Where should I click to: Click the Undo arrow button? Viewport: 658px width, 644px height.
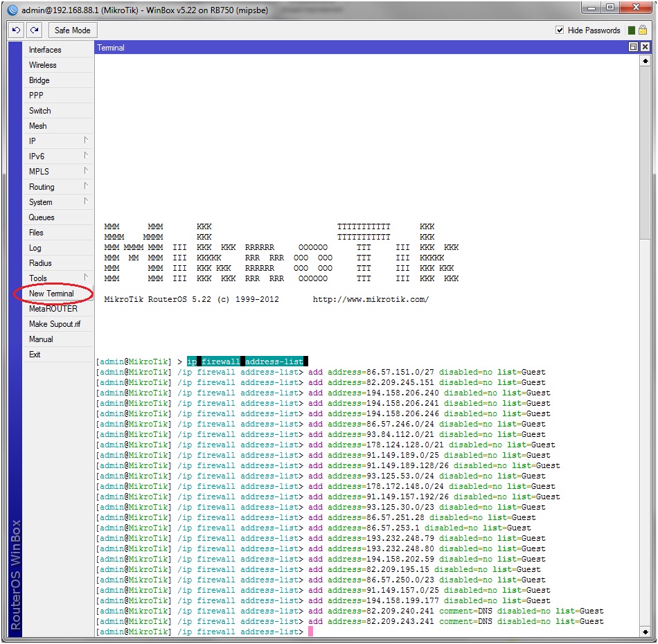(17, 30)
